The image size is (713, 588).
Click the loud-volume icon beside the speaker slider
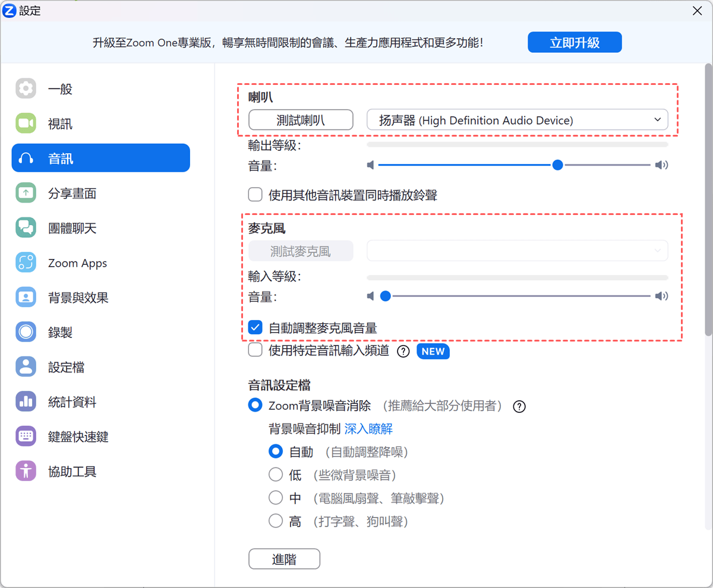point(661,165)
